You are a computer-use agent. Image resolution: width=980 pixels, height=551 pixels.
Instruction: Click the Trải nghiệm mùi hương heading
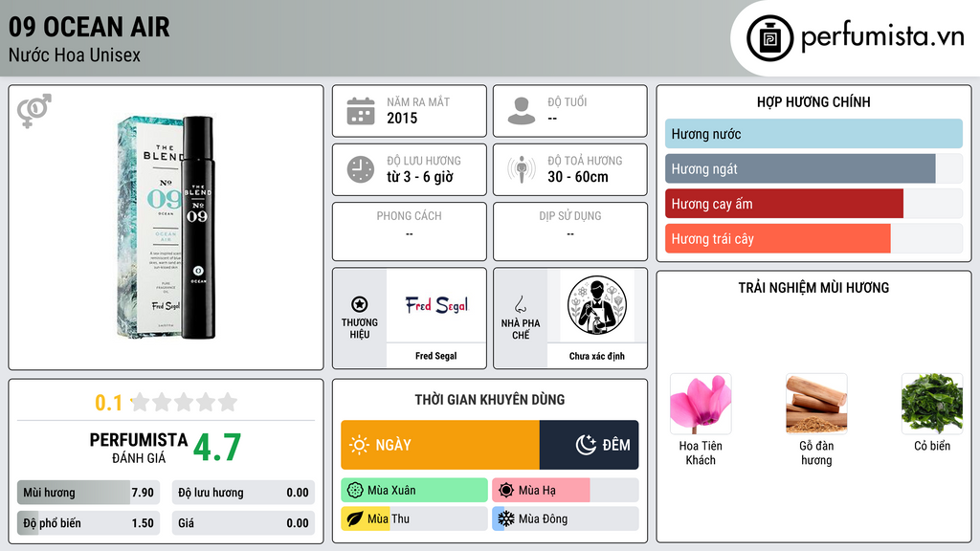tap(813, 288)
